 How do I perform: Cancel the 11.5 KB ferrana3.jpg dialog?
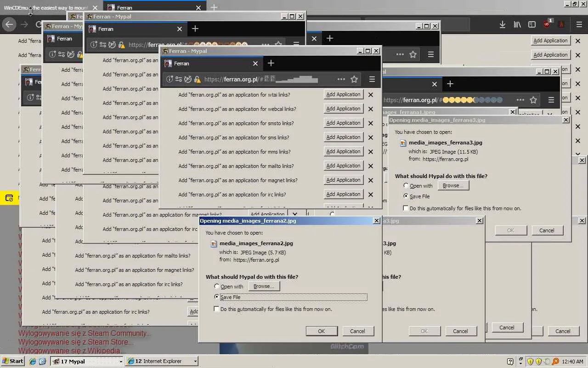[x=547, y=230]
